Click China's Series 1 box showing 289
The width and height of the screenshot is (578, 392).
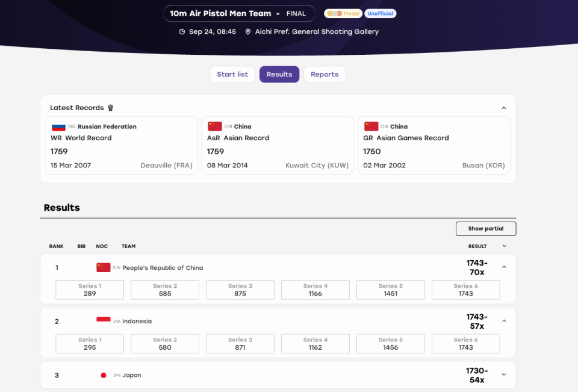tap(90, 290)
